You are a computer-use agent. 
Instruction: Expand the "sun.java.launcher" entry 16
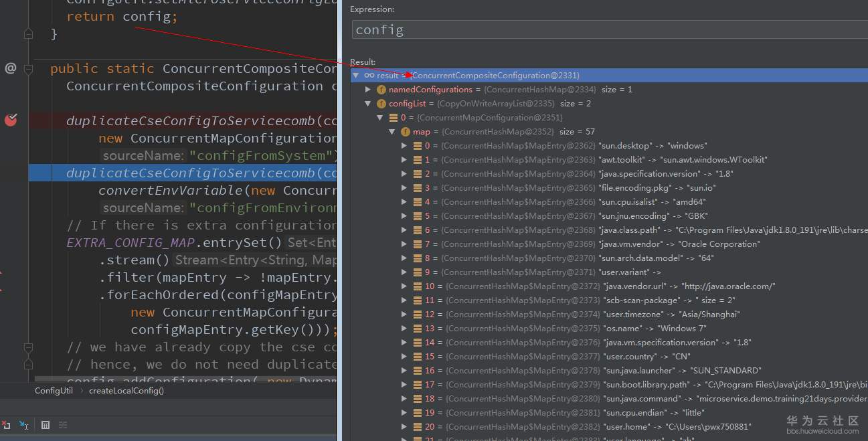pos(404,371)
